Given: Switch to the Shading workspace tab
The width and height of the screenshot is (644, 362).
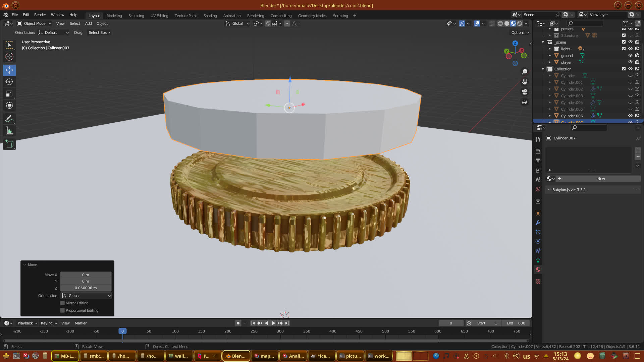Looking at the screenshot, I should pos(210,16).
